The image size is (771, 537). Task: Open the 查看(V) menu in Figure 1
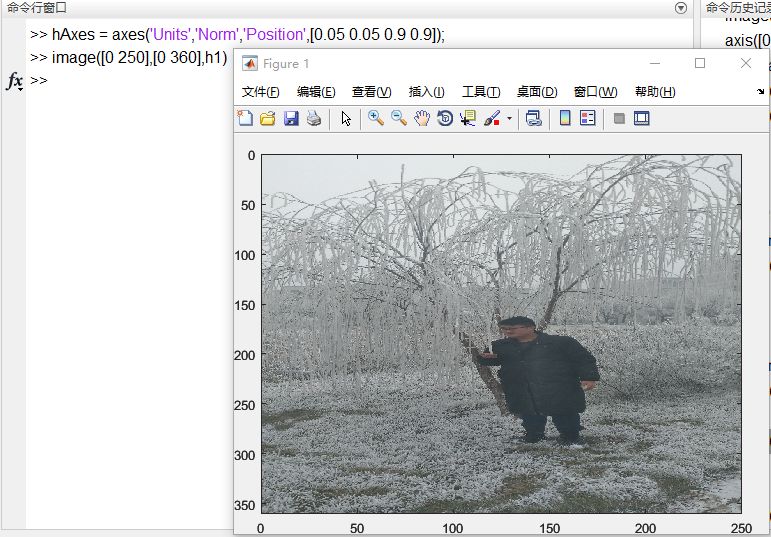coord(372,92)
